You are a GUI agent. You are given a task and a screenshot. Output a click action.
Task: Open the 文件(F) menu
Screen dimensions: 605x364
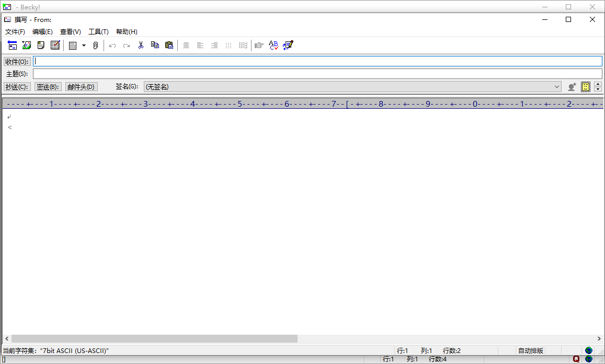pyautogui.click(x=15, y=32)
